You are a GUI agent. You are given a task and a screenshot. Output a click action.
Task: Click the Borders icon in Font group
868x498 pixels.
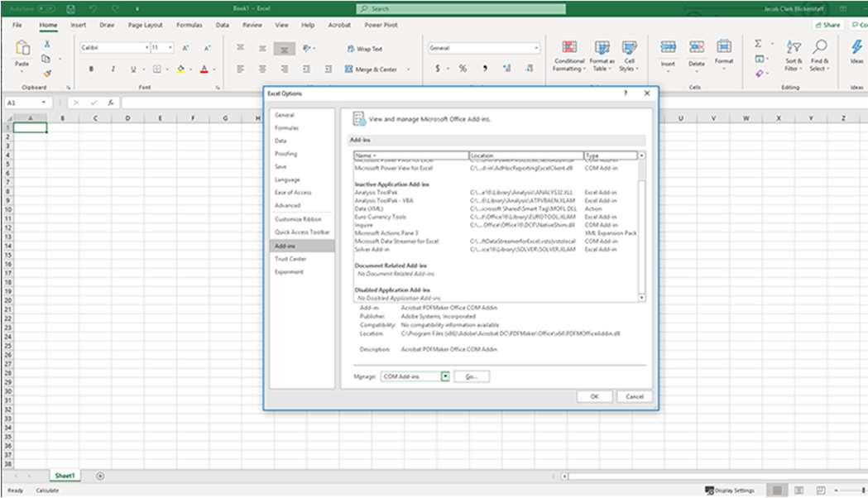click(157, 69)
